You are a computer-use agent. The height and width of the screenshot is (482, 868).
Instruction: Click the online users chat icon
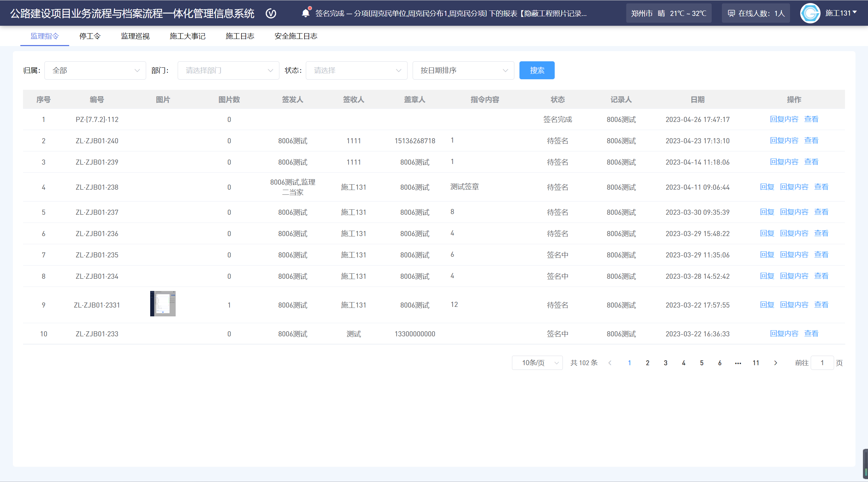pyautogui.click(x=731, y=14)
